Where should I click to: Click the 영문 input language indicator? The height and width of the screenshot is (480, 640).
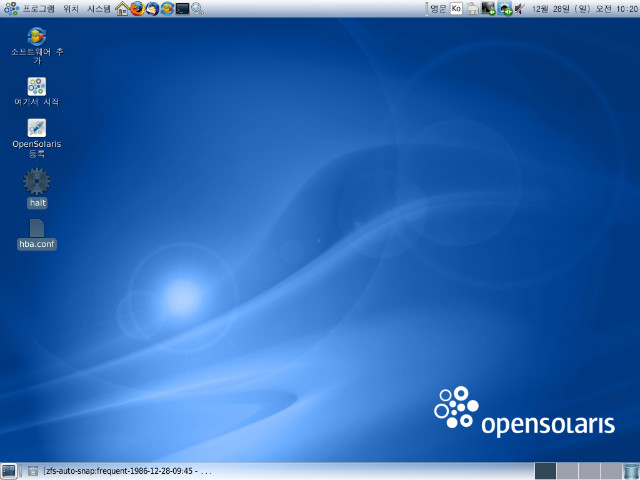(x=438, y=9)
